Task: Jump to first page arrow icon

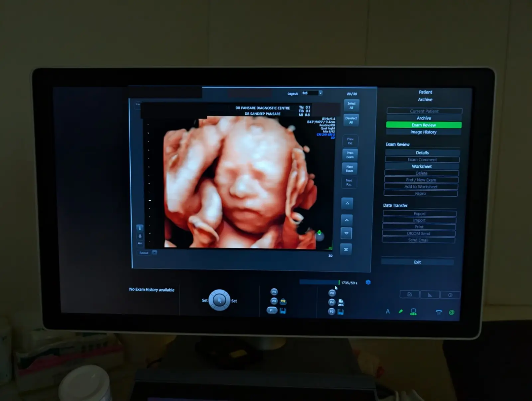Action: click(347, 203)
